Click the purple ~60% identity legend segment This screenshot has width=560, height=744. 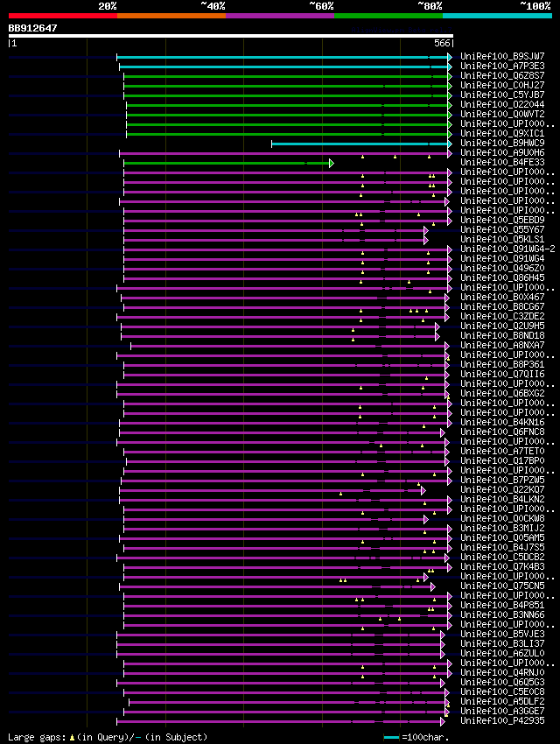point(280,16)
